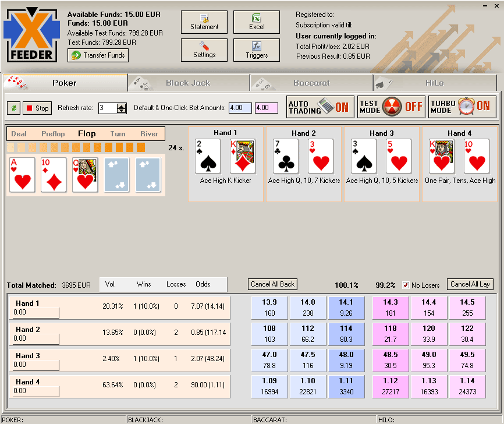
Task: Click Transfer Funds button
Action: pos(98,55)
